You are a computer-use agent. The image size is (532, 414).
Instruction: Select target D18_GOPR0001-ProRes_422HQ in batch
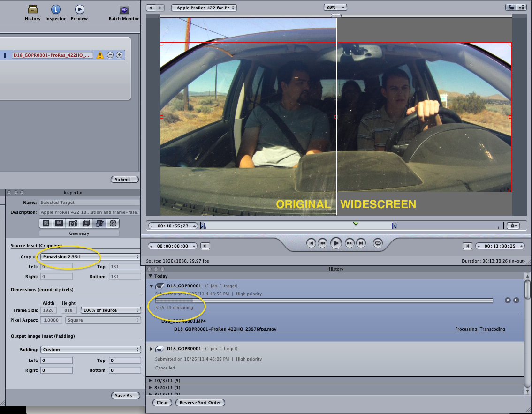point(52,55)
